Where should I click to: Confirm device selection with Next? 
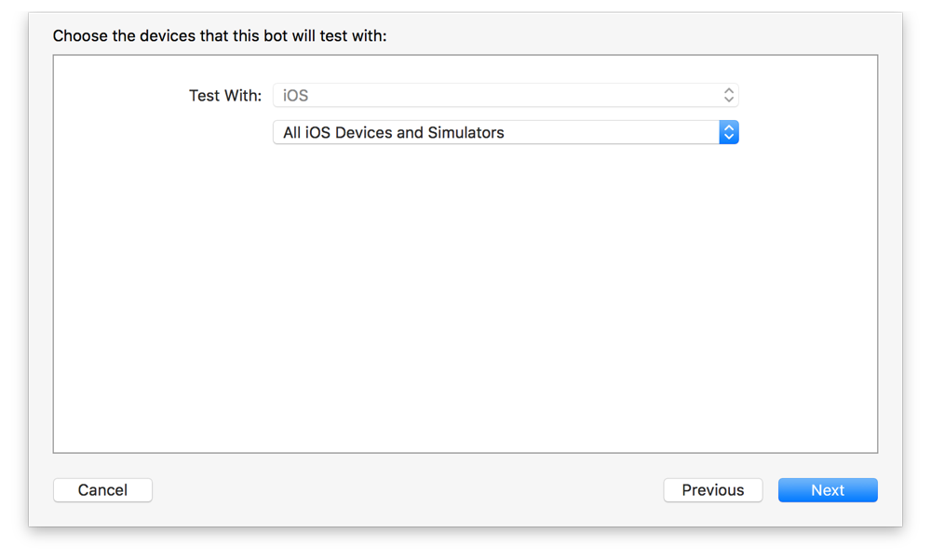tap(828, 490)
